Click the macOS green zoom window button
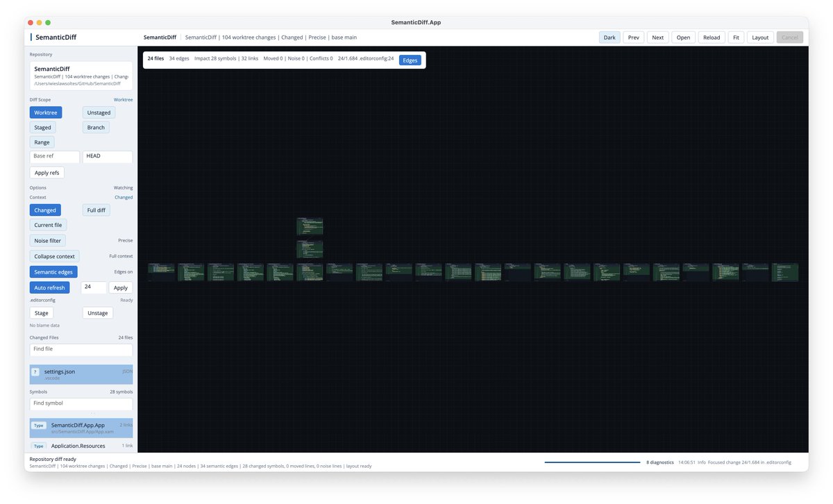 [48, 23]
